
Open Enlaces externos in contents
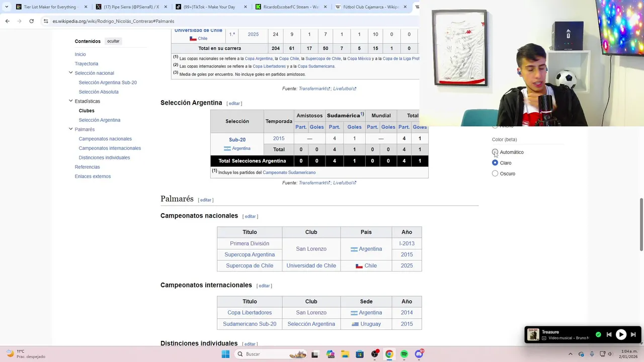coord(93,176)
